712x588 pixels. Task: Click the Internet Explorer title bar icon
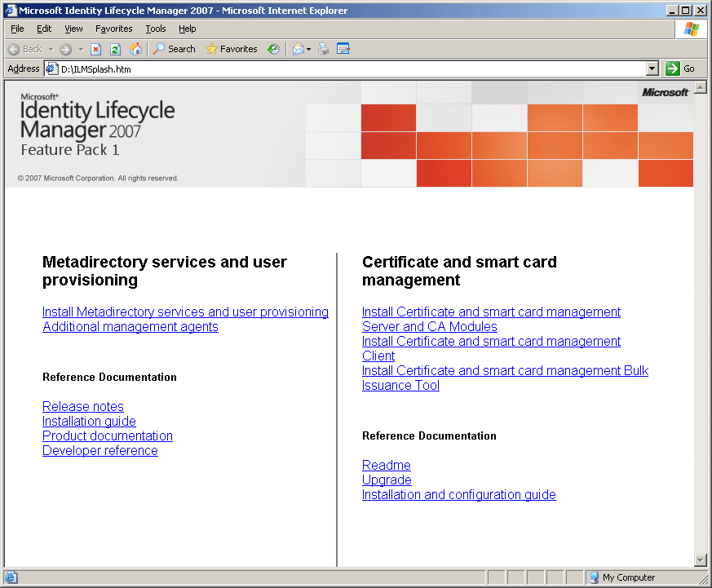pos(11,10)
